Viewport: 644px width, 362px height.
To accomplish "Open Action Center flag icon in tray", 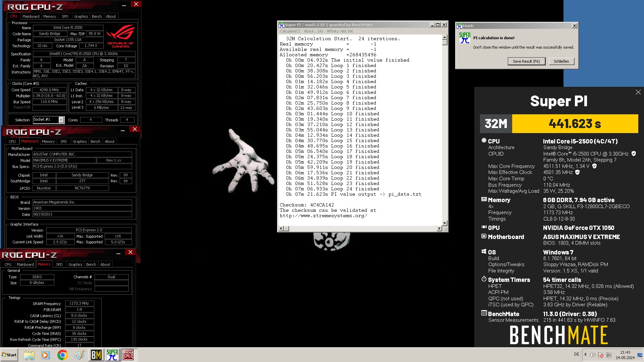I will tap(601, 355).
